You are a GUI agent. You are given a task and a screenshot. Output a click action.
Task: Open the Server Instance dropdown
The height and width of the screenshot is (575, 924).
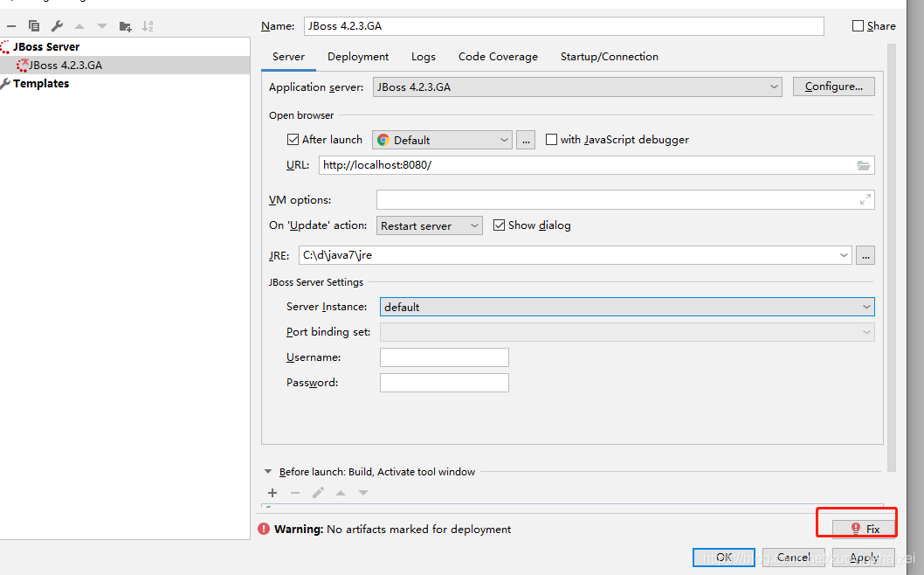(x=627, y=307)
